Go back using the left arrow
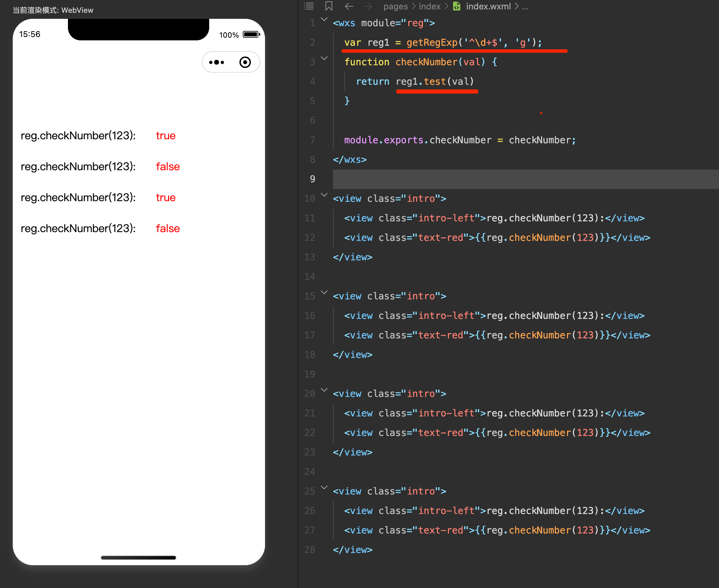 [349, 6]
